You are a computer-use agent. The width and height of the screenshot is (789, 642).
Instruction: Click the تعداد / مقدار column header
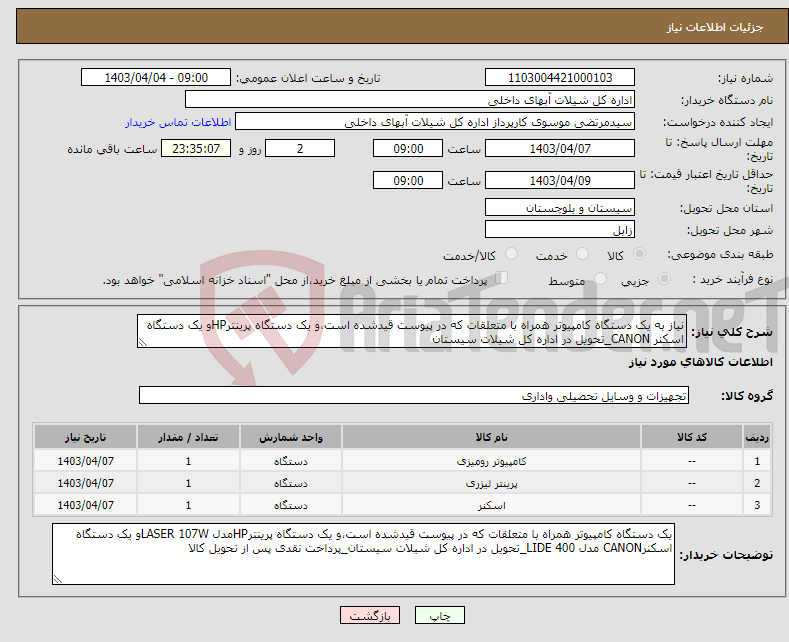point(188,437)
